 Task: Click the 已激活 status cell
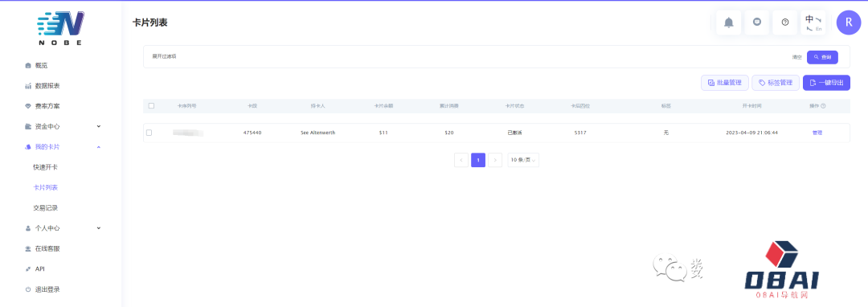tap(515, 133)
